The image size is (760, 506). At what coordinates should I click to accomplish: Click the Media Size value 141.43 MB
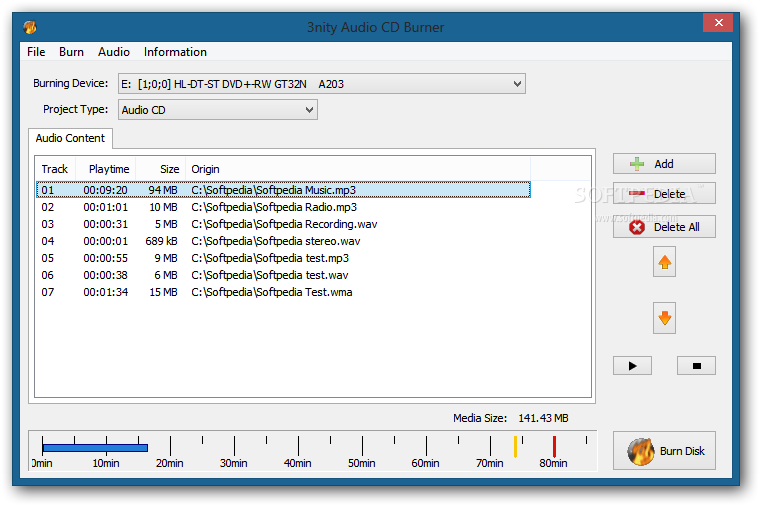pyautogui.click(x=543, y=418)
